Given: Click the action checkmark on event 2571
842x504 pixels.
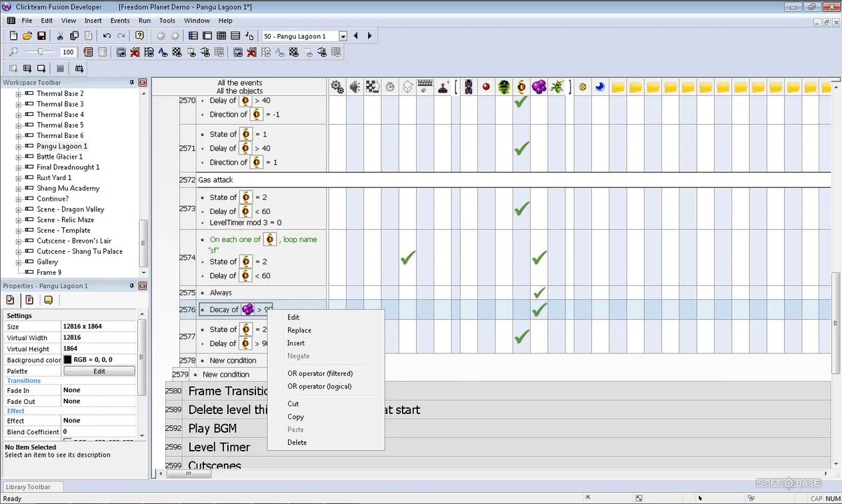Looking at the screenshot, I should click(x=521, y=148).
